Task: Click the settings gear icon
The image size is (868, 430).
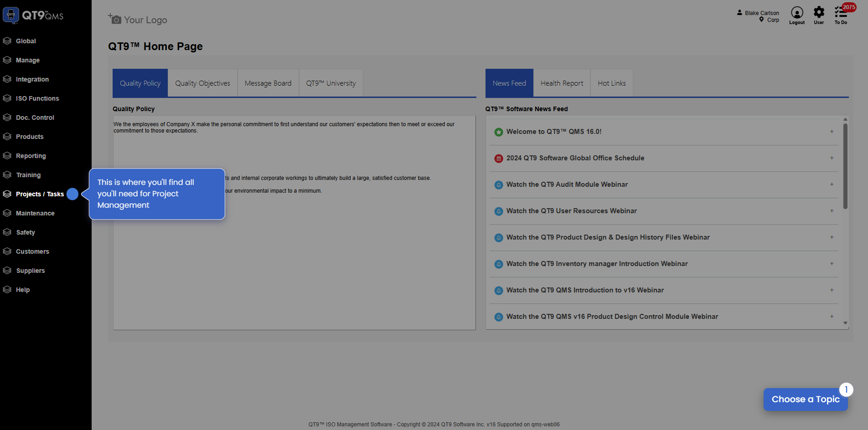Action: 819,13
